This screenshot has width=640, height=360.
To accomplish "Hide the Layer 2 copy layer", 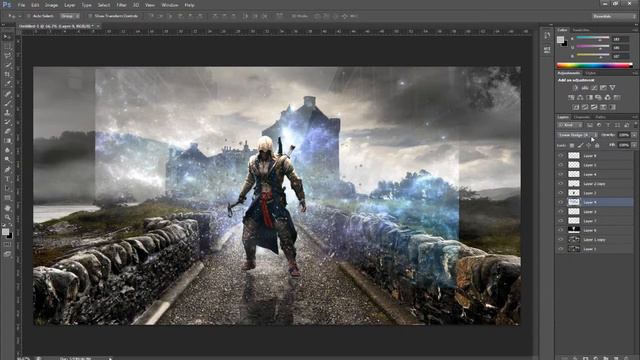I will click(x=561, y=184).
